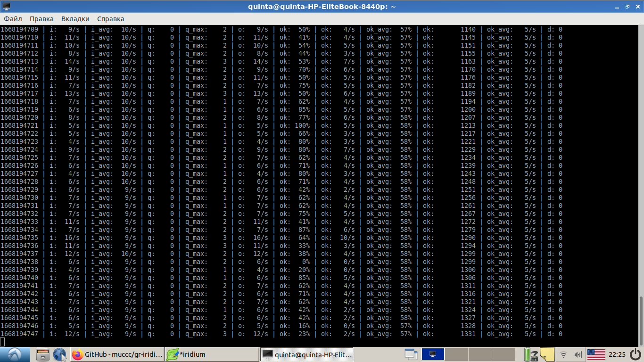This screenshot has width=644, height=362.
Task: Click the power logout icon
Action: [635, 354]
